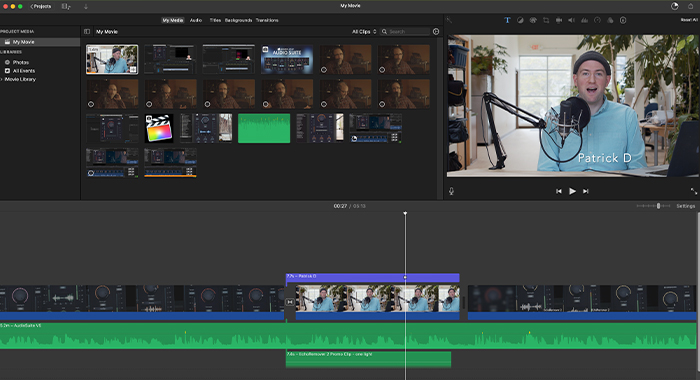Switch to My Media tab
Viewport: 700px width, 380px height.
[x=173, y=20]
